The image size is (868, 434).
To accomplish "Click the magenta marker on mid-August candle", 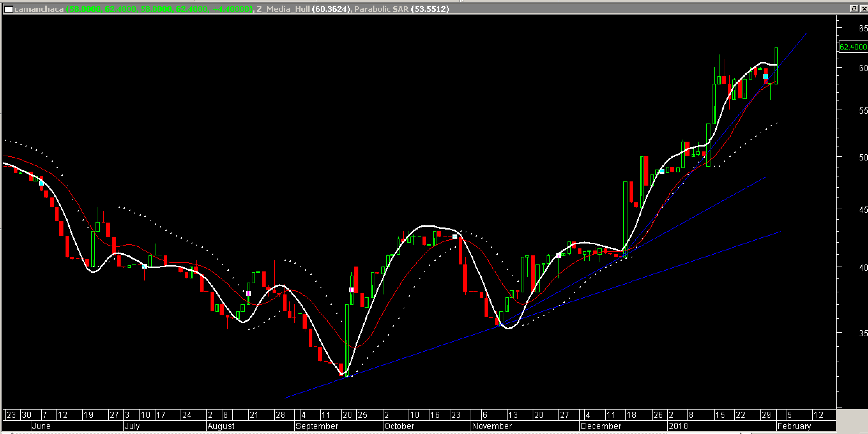I will tap(249, 293).
